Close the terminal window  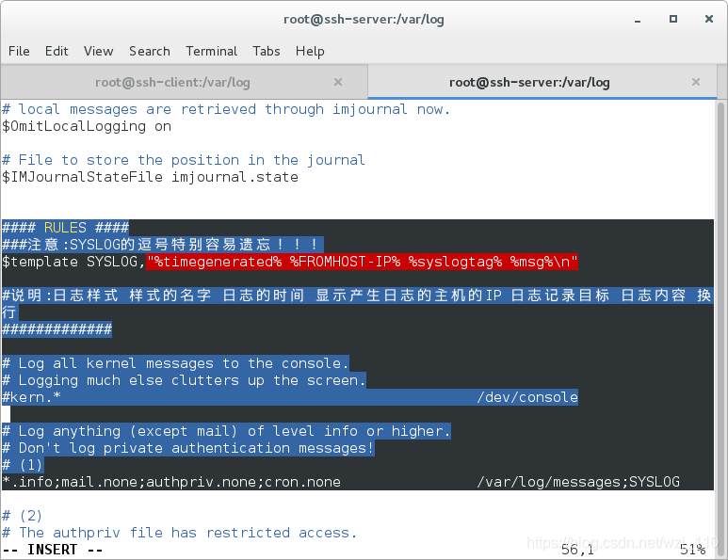[x=709, y=19]
